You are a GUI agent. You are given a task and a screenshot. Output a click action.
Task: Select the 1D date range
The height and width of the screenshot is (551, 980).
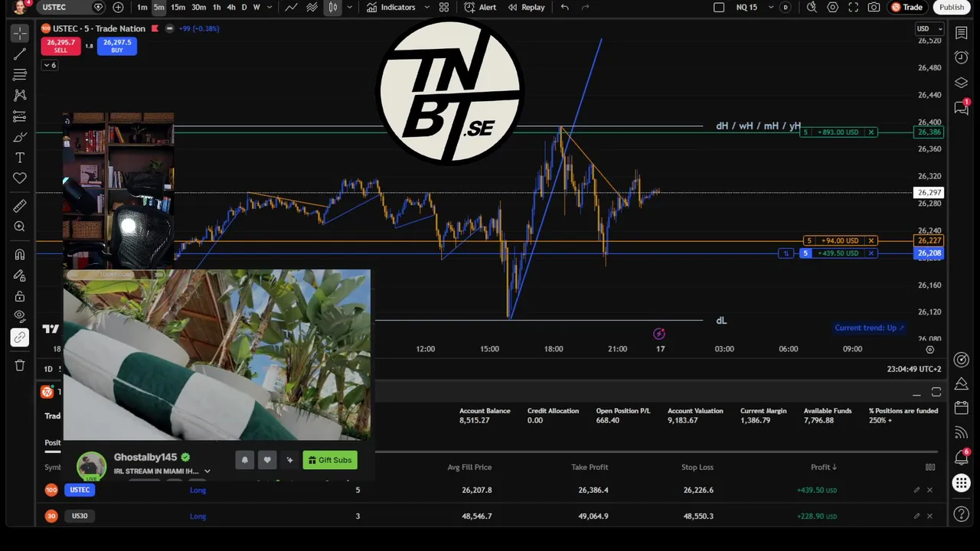pos(48,369)
